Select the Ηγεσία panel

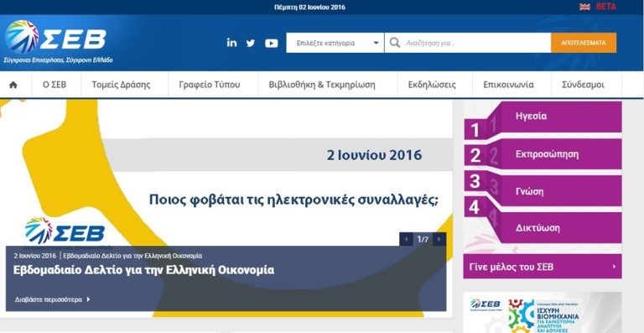(543, 120)
